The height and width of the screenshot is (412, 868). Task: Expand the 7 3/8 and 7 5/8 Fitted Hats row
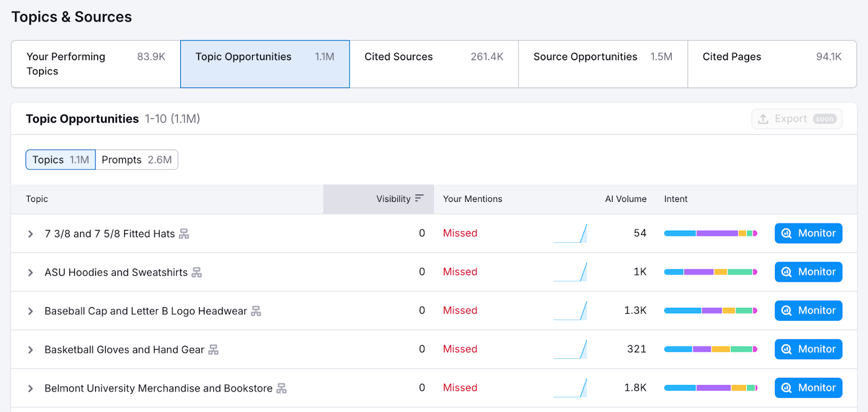click(30, 234)
